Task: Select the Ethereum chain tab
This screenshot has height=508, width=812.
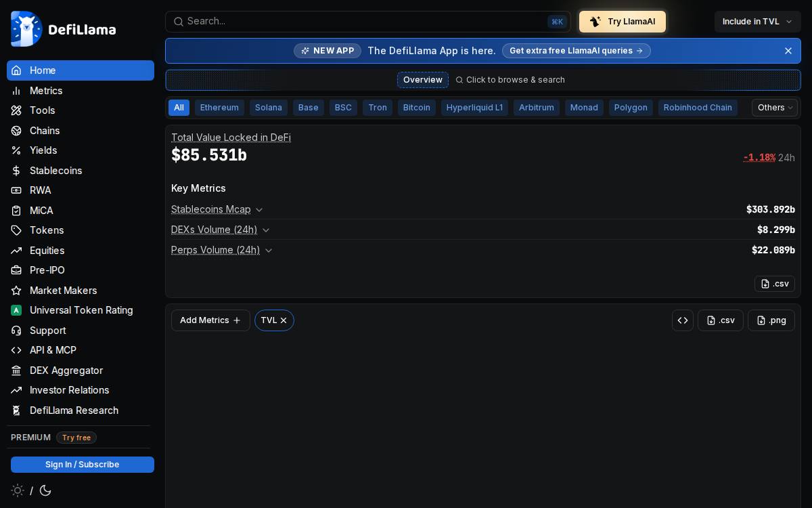Action: coord(219,108)
